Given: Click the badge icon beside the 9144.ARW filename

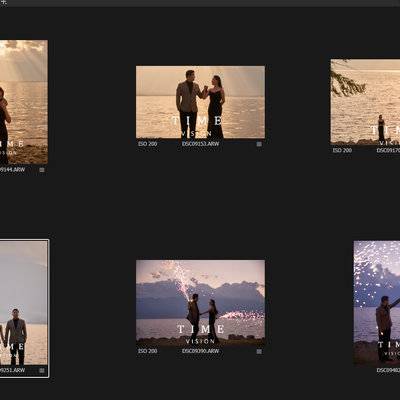Looking at the screenshot, I should tap(42, 170).
